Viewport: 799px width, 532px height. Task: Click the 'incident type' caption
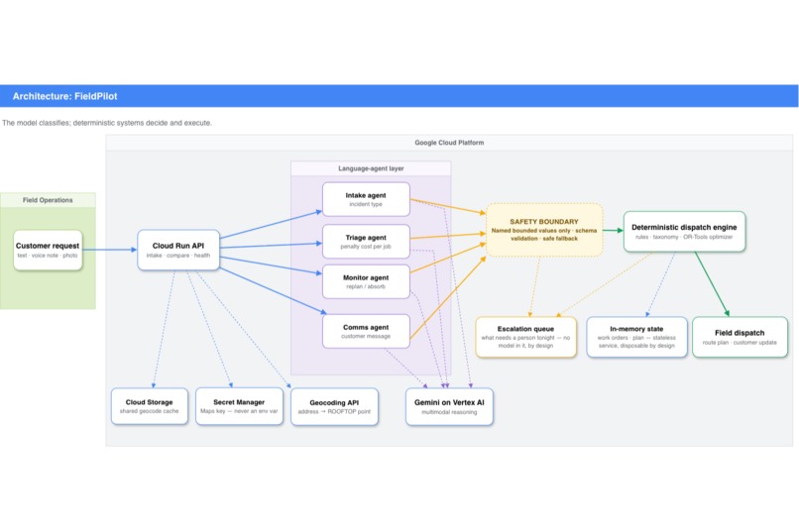coord(366,204)
